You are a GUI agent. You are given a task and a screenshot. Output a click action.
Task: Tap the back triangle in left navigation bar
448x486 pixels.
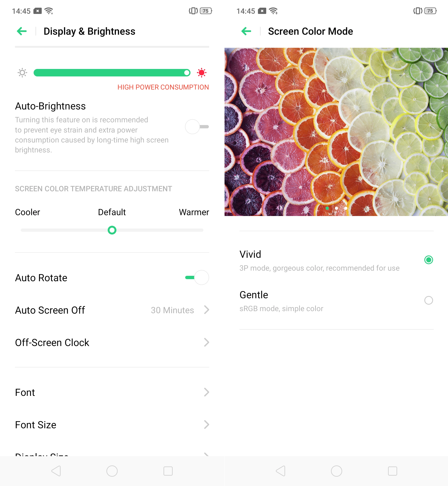pos(56,471)
